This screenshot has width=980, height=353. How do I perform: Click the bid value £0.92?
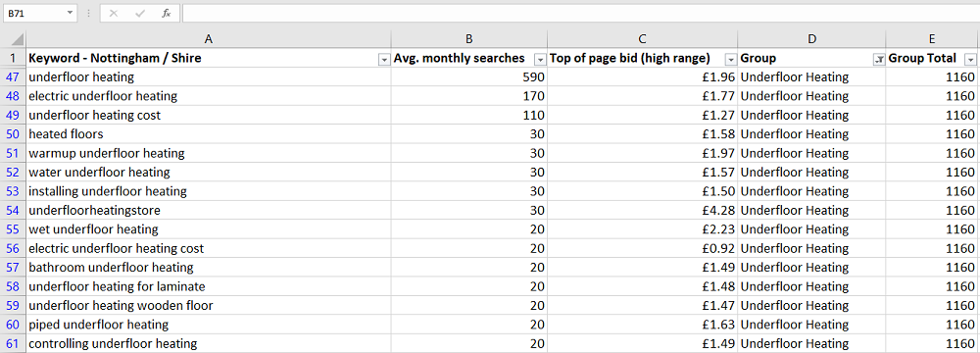tap(643, 248)
